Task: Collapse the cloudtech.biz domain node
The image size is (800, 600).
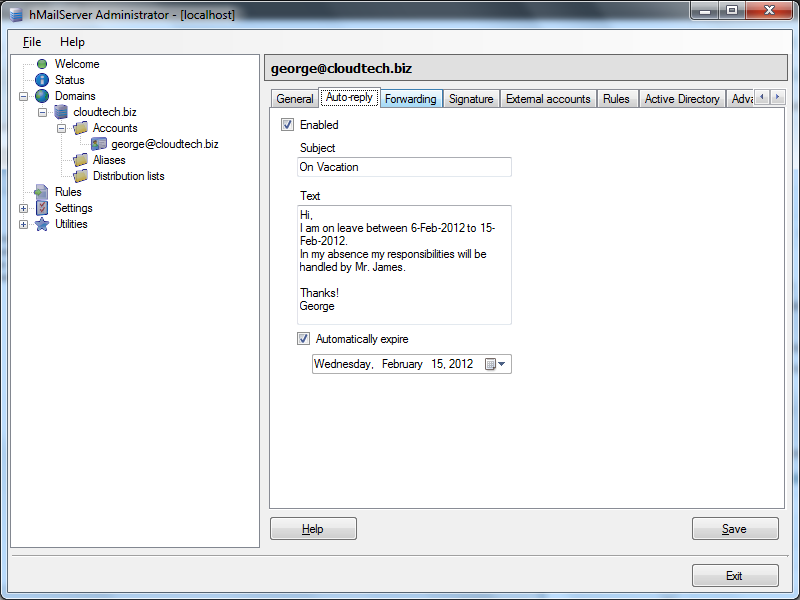Action: (42, 112)
